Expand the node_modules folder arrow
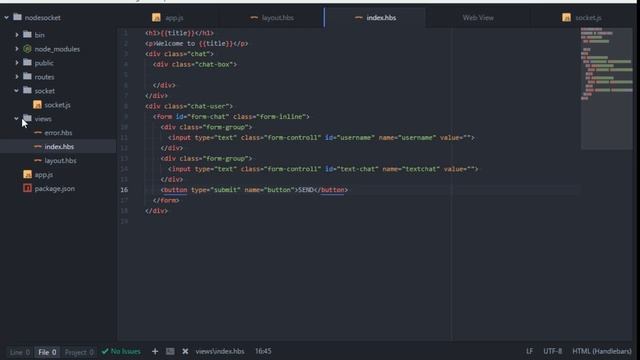The height and width of the screenshot is (360, 640). click(x=17, y=49)
